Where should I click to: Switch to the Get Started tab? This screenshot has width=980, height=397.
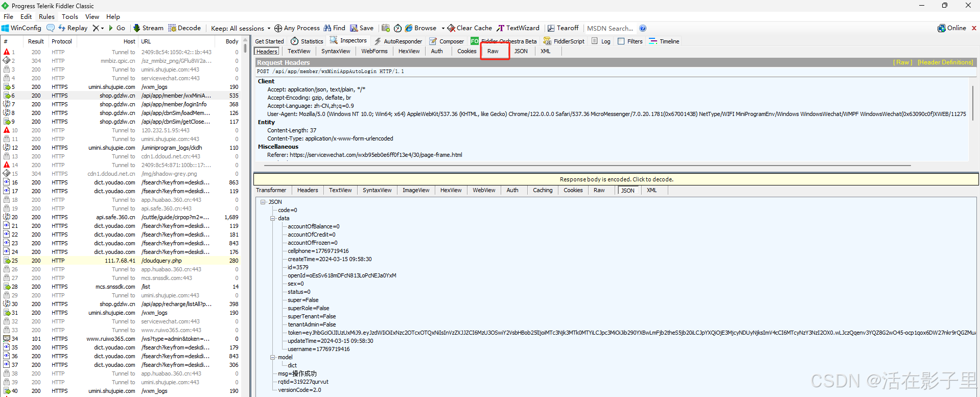(x=269, y=41)
